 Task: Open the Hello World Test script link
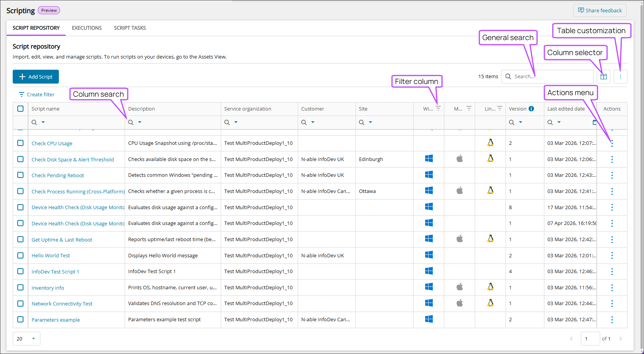[x=51, y=256]
